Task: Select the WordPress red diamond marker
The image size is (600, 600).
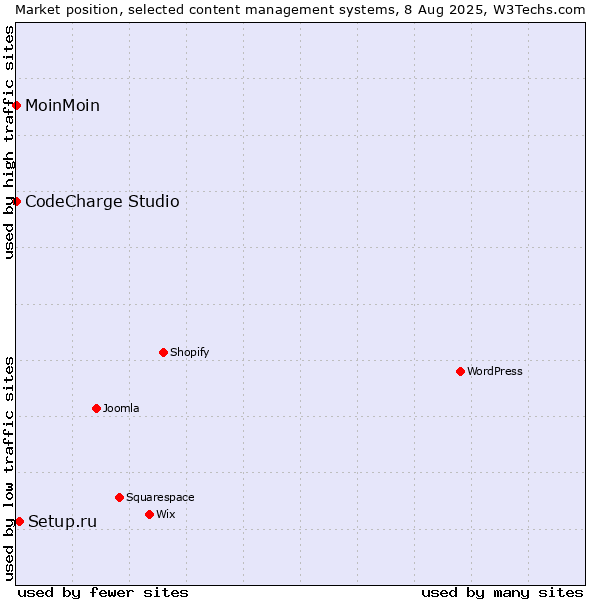Action: (460, 371)
